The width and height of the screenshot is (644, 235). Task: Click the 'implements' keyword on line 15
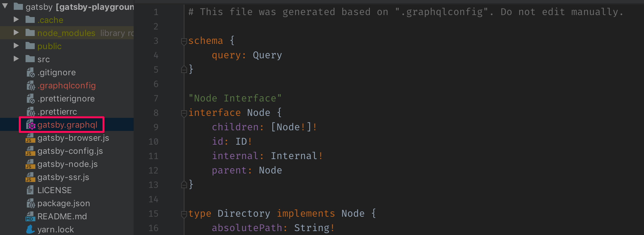[x=306, y=214]
